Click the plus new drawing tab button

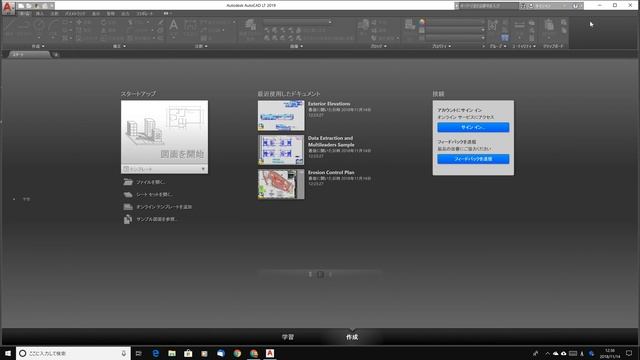pyautogui.click(x=56, y=55)
